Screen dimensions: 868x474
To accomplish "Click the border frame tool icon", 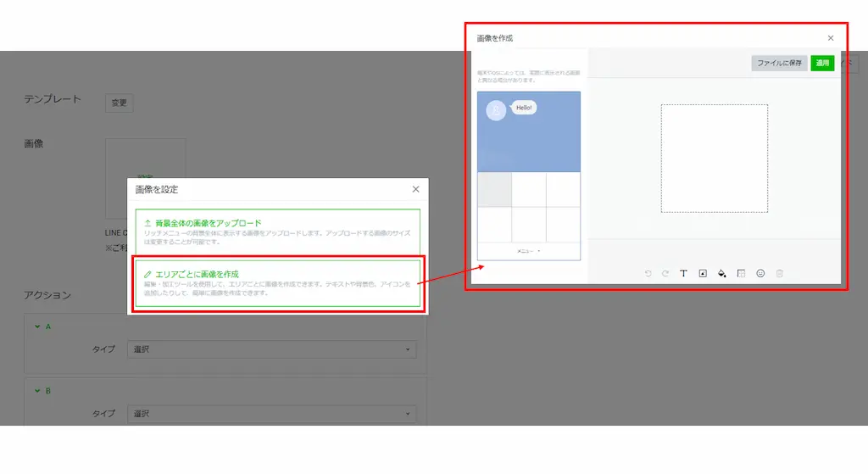I will [741, 273].
